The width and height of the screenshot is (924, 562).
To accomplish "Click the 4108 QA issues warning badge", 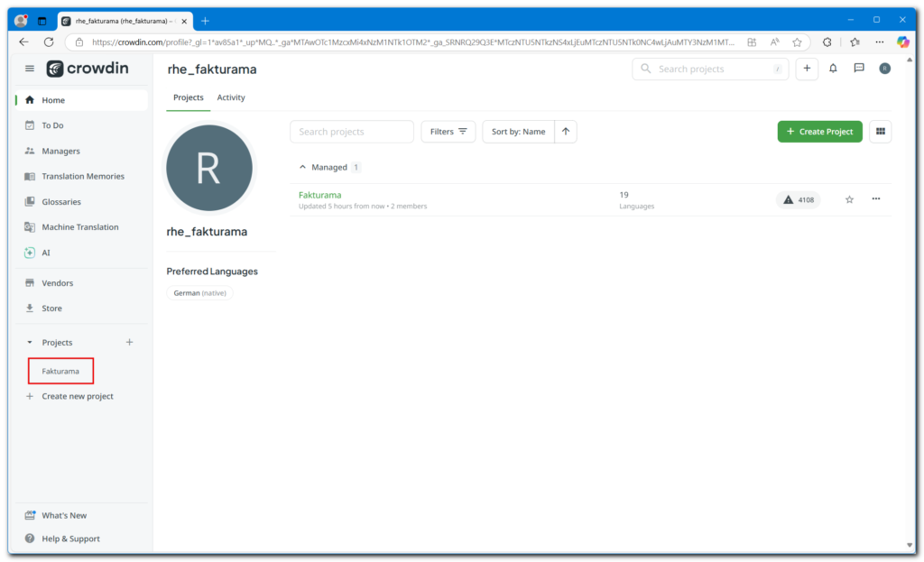I will click(799, 199).
